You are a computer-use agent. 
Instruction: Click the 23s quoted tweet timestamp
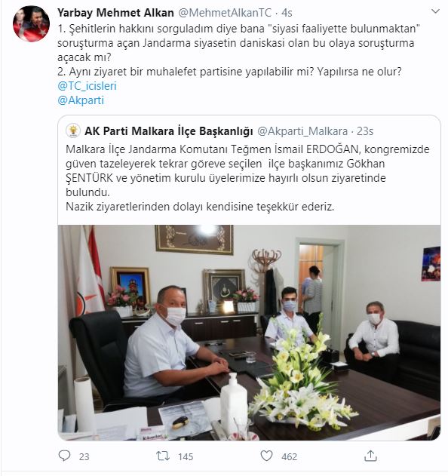coord(365,131)
